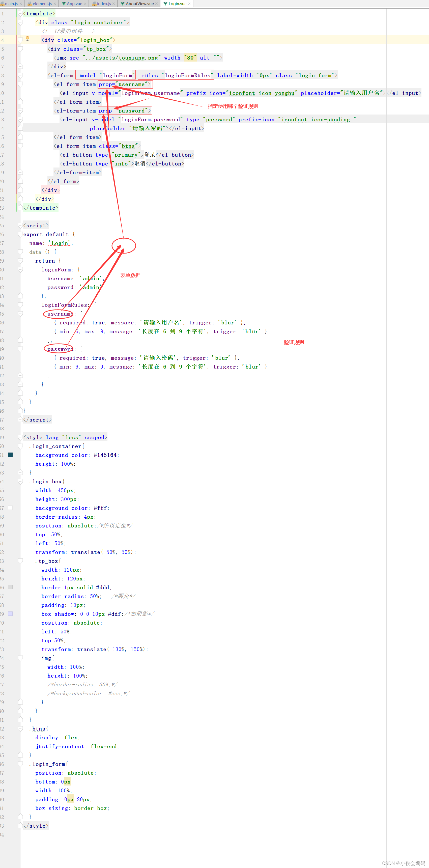Fold the .login_box CSS rule
429x868 pixels.
tap(20, 482)
